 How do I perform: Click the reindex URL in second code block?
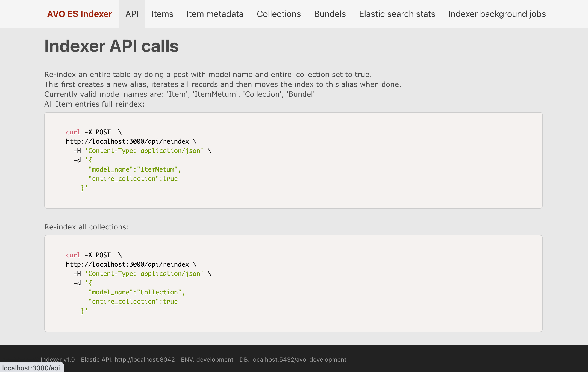(127, 264)
